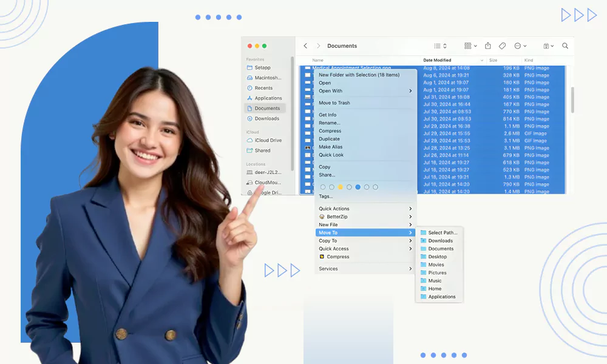Select CloudMounter in the sidebar

click(265, 182)
